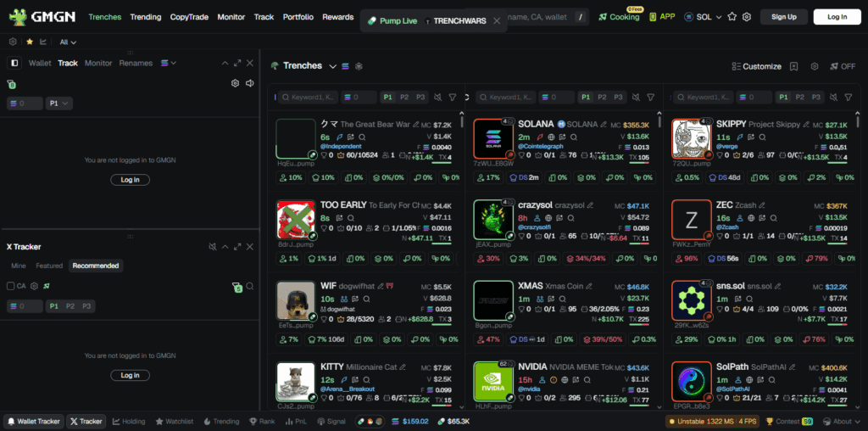Click the GMGN logo

[42, 17]
